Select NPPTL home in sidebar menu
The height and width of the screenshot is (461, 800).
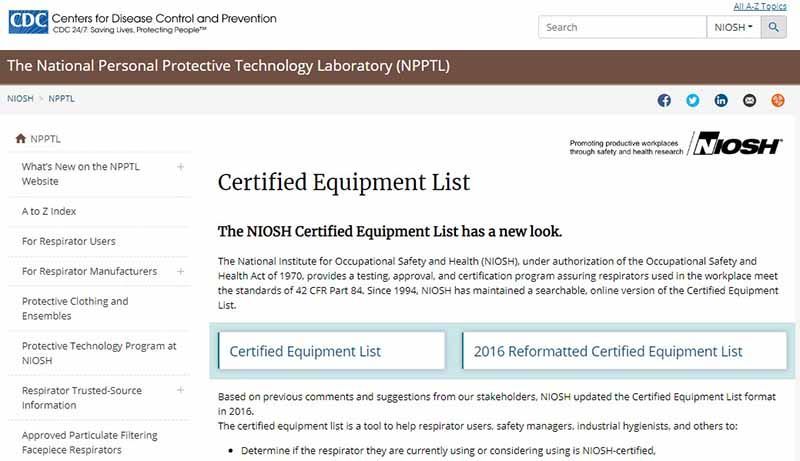45,139
